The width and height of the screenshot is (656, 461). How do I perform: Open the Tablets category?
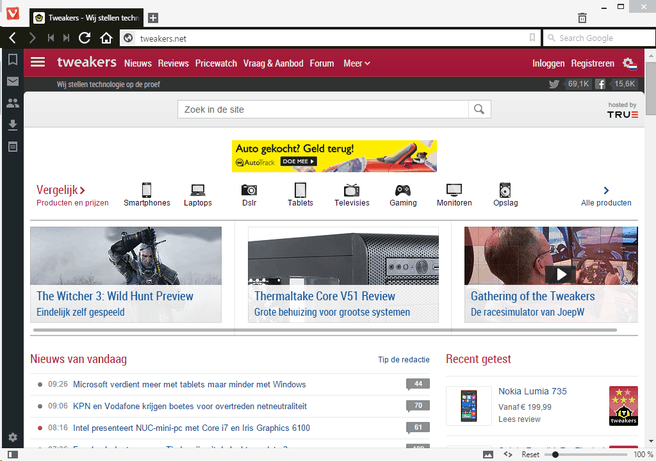[x=300, y=195]
